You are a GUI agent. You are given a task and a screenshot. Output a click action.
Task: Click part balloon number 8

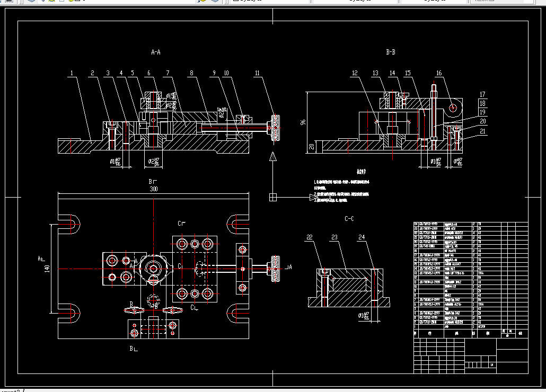pos(191,73)
